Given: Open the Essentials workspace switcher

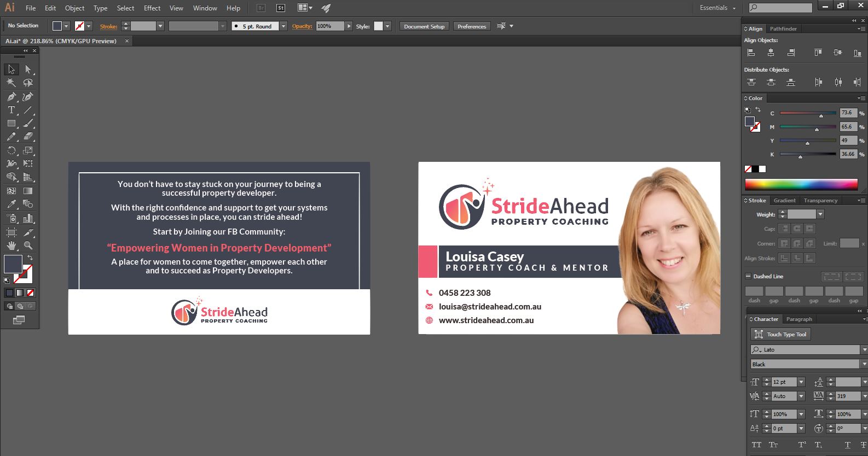Looking at the screenshot, I should coord(717,8).
